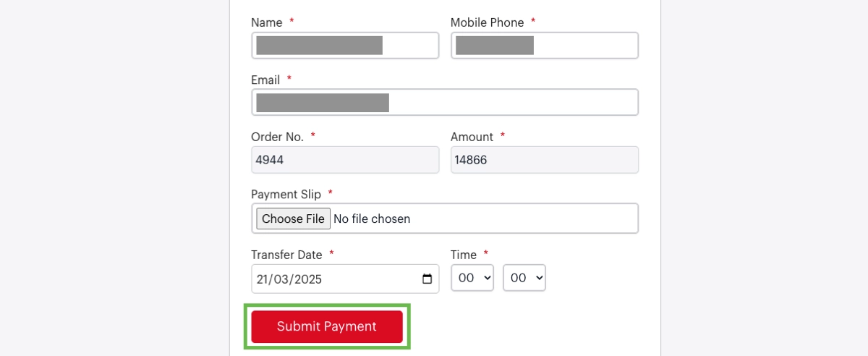Click the Submit Payment button
The width and height of the screenshot is (868, 356).
(327, 327)
